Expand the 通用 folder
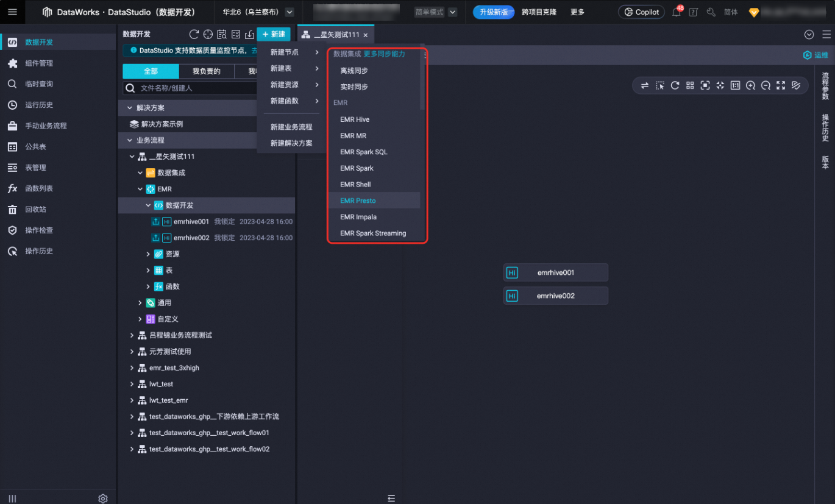The width and height of the screenshot is (835, 504). click(140, 303)
